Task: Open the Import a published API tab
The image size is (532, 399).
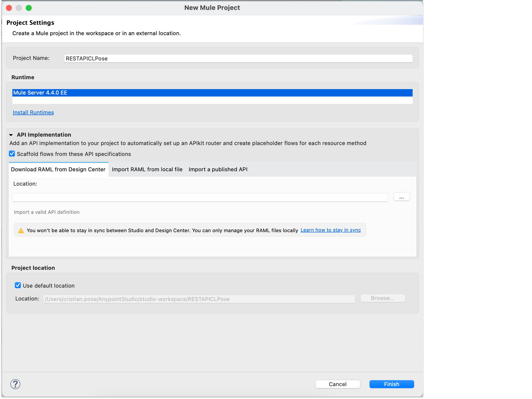Action: [218, 169]
